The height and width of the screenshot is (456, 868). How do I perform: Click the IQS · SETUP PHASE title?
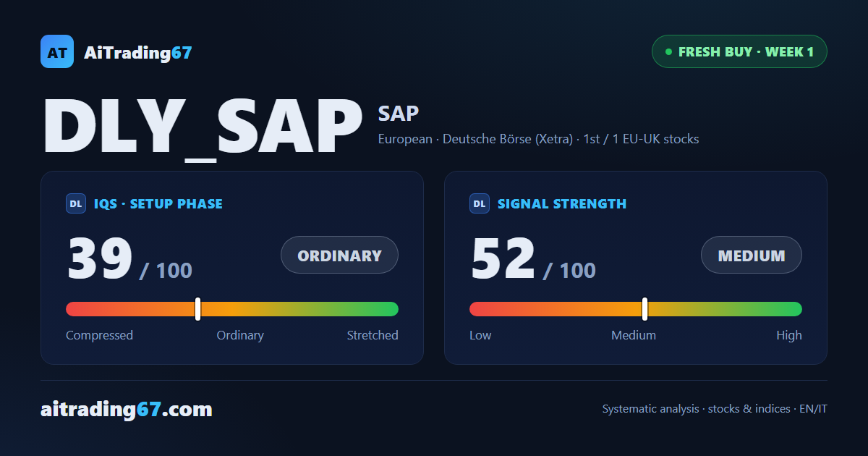pyautogui.click(x=158, y=204)
